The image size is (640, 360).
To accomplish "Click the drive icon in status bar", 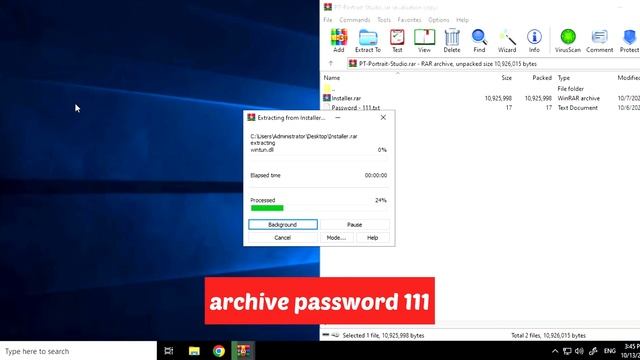I will point(326,335).
